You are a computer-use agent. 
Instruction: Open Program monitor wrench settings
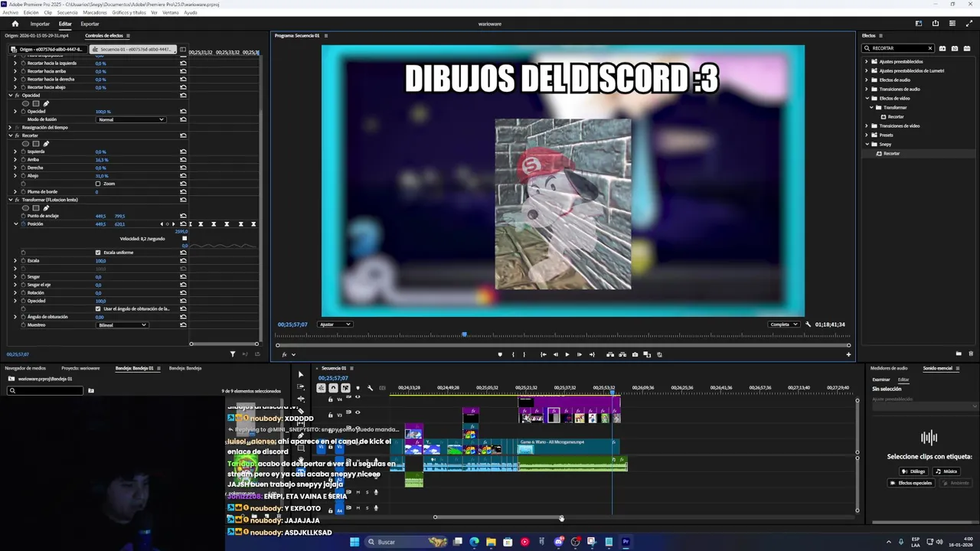tap(808, 324)
